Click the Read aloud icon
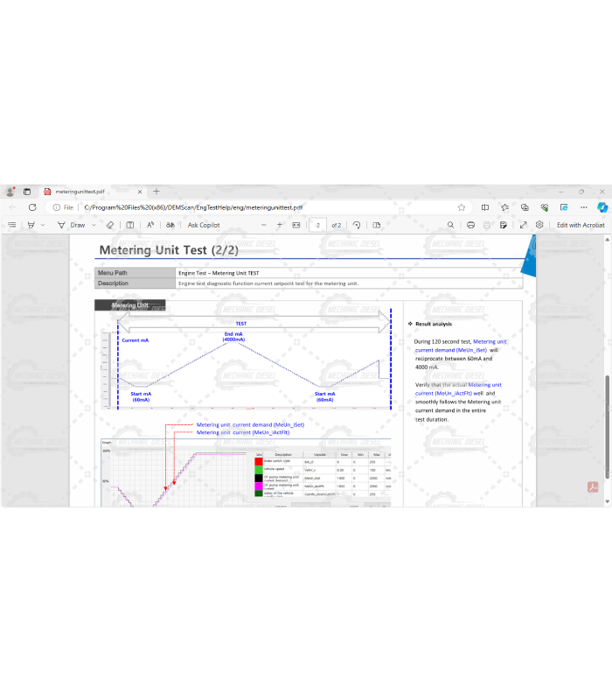Image resolution: width=612 pixels, height=700 pixels. [150, 225]
